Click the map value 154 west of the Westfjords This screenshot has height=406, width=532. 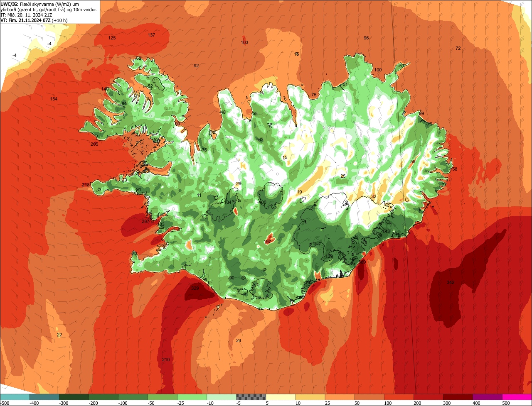(x=54, y=99)
